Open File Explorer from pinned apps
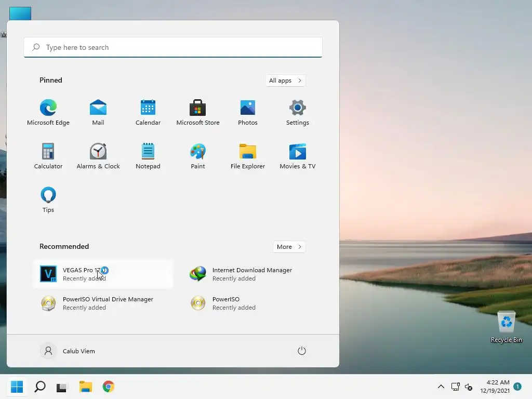The height and width of the screenshot is (399, 532). click(248, 156)
